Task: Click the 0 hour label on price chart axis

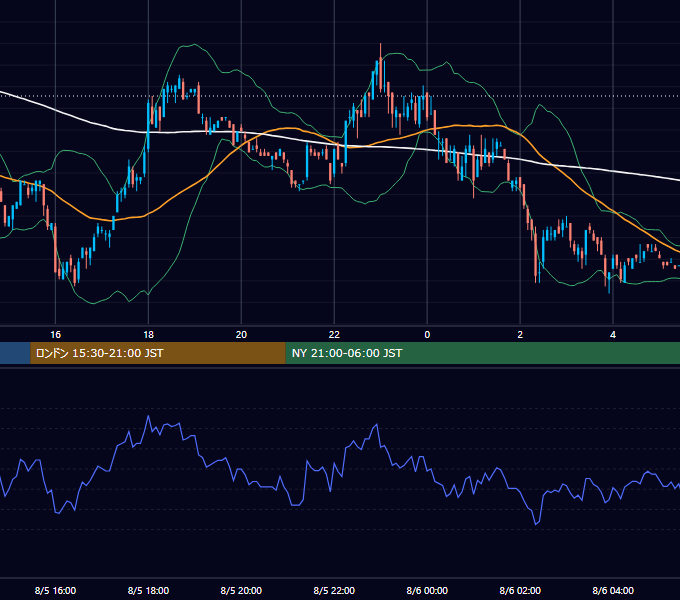Action: click(427, 335)
